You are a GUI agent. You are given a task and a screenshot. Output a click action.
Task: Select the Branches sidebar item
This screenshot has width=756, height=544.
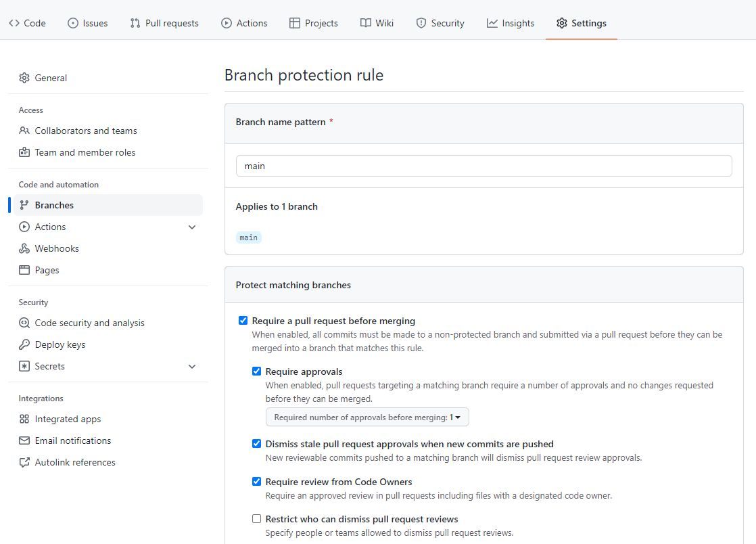point(108,205)
